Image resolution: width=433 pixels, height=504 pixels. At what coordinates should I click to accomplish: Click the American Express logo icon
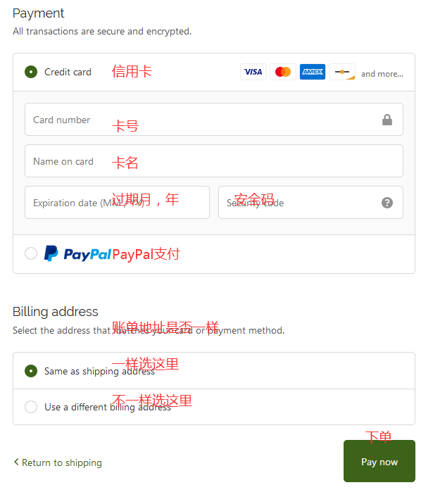[x=313, y=72]
